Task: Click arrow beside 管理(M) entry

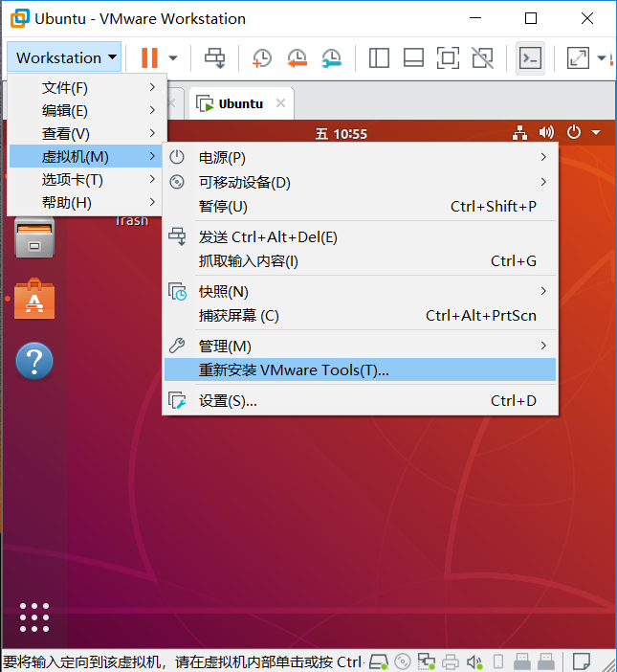Action: pyautogui.click(x=543, y=346)
